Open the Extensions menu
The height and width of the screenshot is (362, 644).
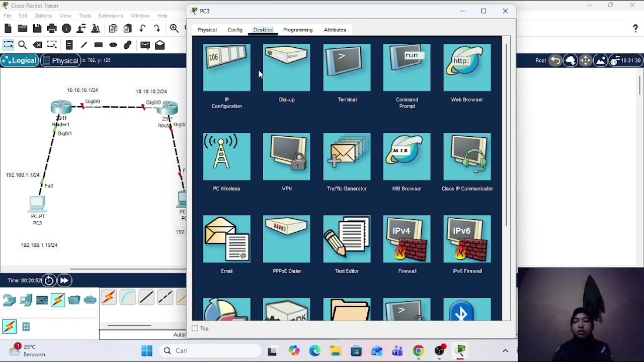pyautogui.click(x=111, y=16)
